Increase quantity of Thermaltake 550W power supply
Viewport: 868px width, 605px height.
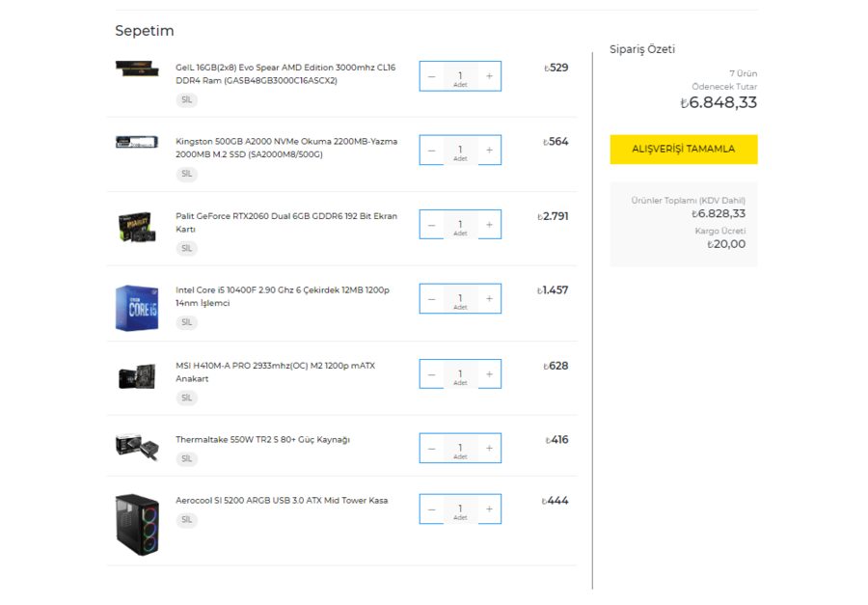click(x=489, y=449)
